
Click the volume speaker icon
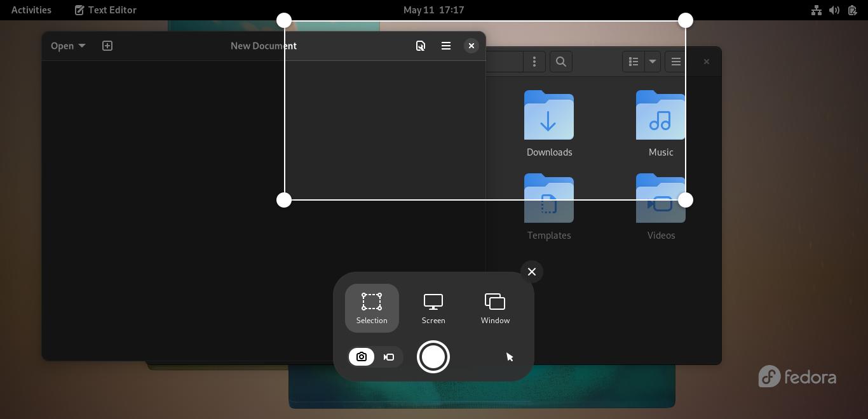click(834, 10)
